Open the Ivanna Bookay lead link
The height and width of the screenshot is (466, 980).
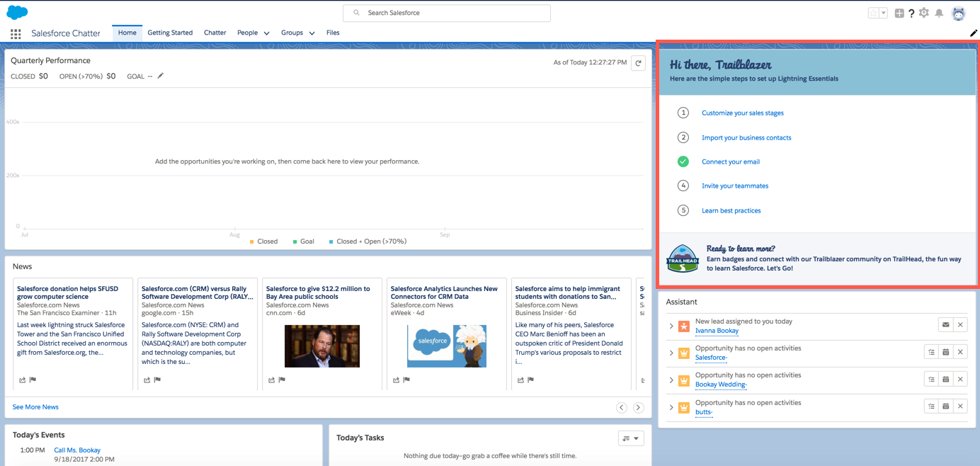pos(717,331)
